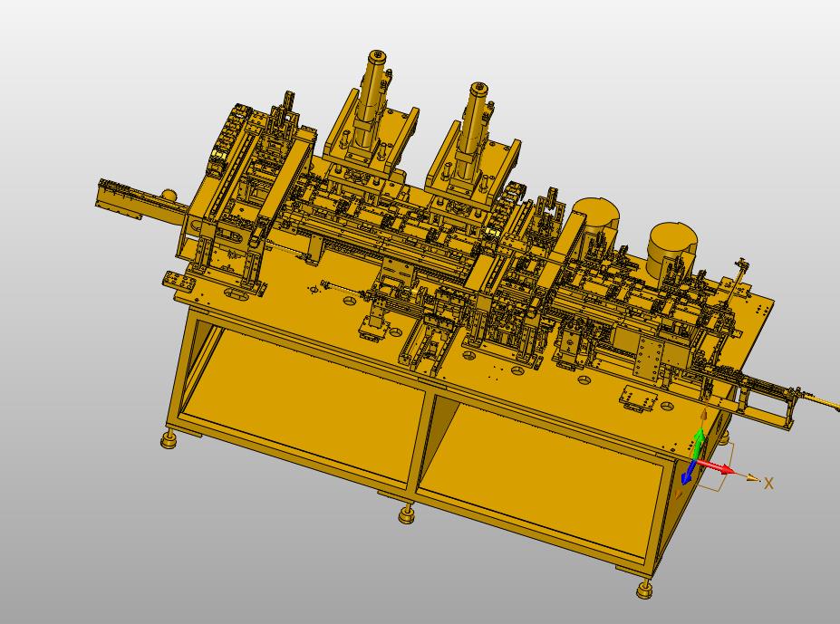Click the red axis arrow of the triad

pos(719,467)
